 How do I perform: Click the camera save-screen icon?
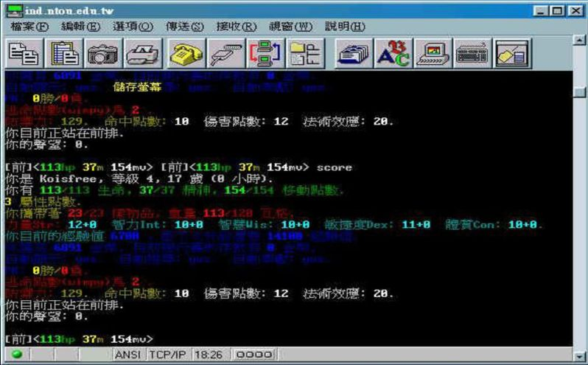click(103, 54)
